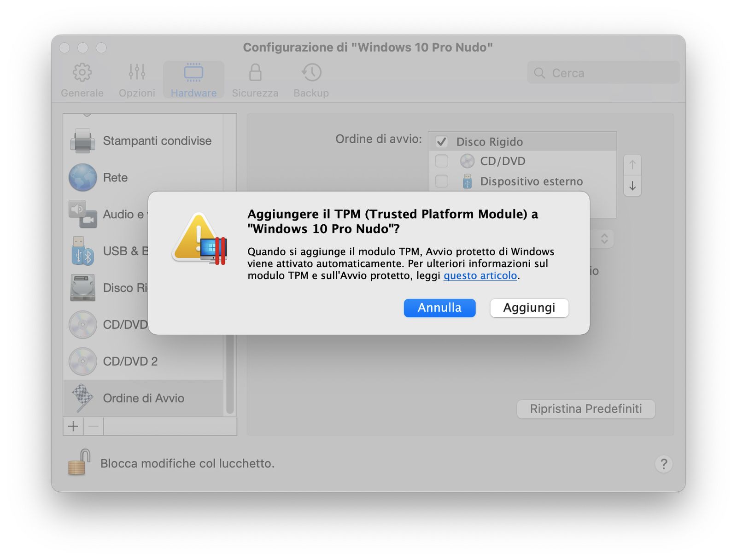737x560 pixels.
Task: Confirm TPM with Aggiungi button
Action: point(529,308)
